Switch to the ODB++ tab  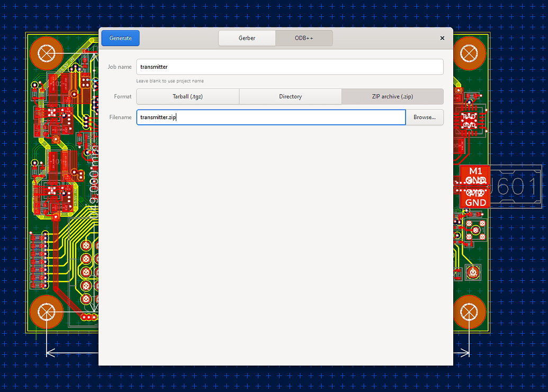point(304,38)
